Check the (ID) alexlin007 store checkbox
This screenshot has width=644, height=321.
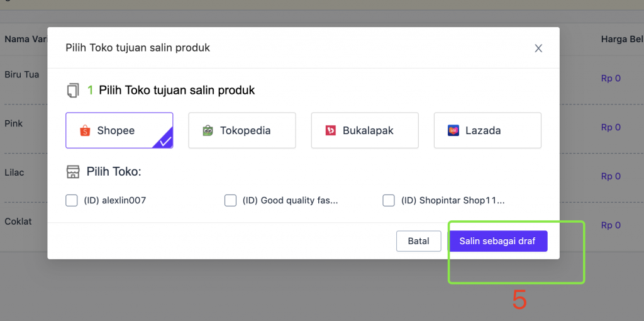pyautogui.click(x=72, y=201)
